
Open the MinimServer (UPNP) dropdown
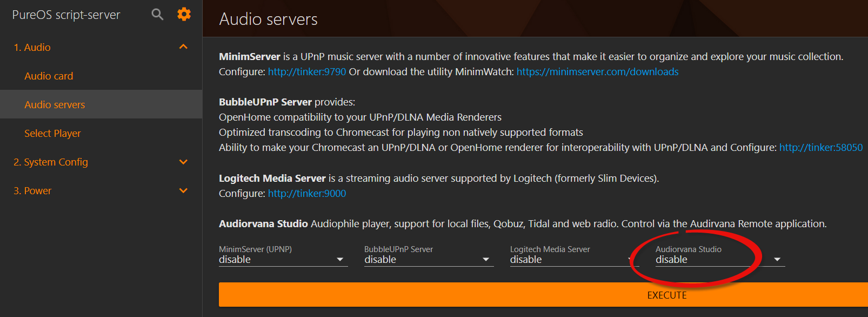(x=283, y=260)
